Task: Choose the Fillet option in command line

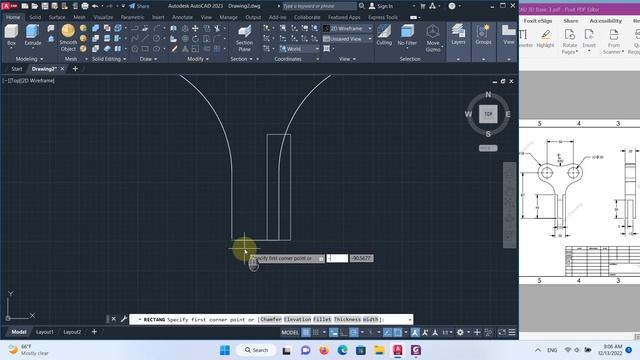Action: click(322, 319)
